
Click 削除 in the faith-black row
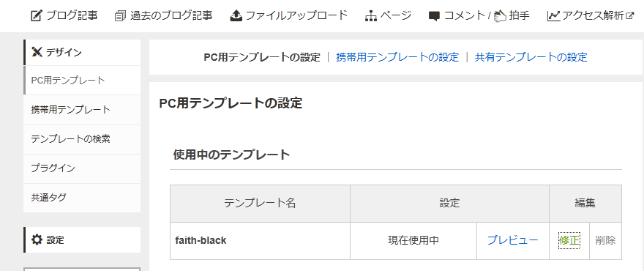pyautogui.click(x=605, y=240)
